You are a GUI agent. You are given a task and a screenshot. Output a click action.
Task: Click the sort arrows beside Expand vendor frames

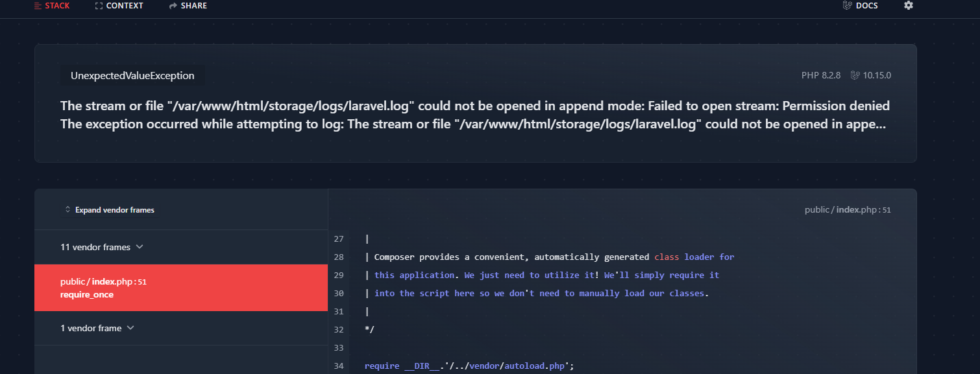67,209
